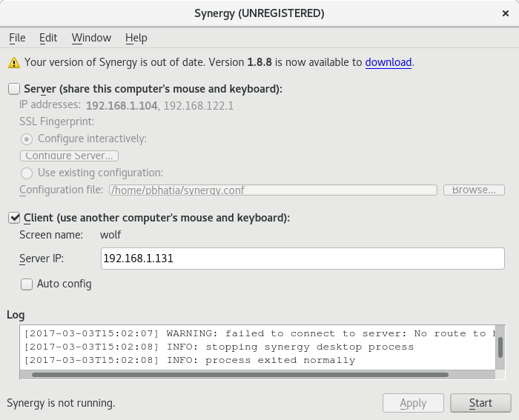This screenshot has height=420, width=519.
Task: Click the Configuration file path field
Action: (273, 190)
